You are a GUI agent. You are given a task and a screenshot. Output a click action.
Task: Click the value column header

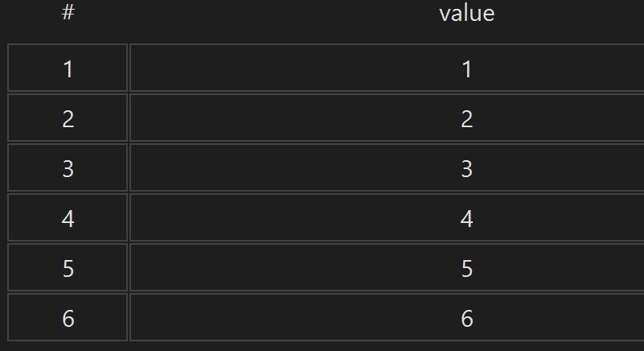pos(466,13)
